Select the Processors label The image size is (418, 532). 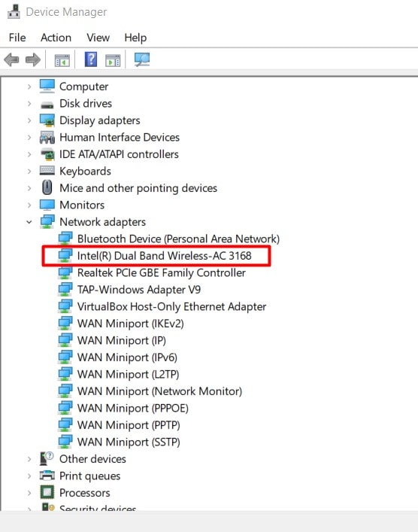point(85,493)
